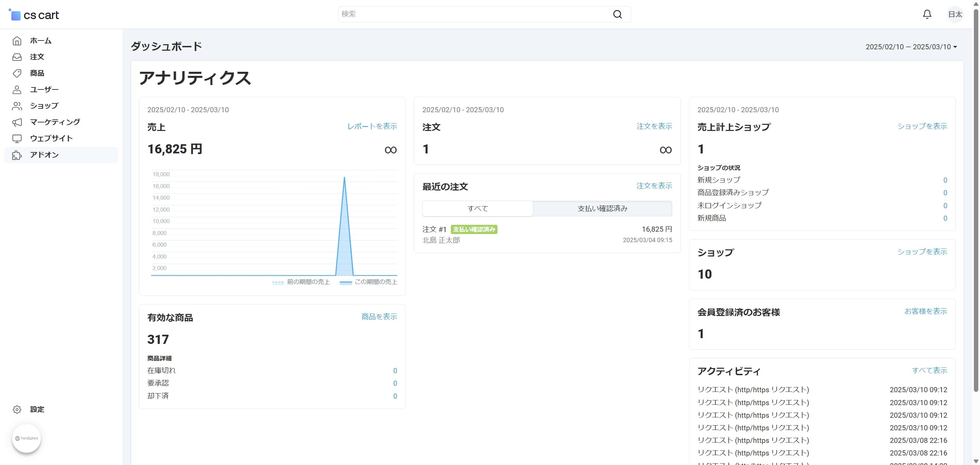Image resolution: width=980 pixels, height=465 pixels.
Task: Click the 新規ショップ count 0
Action: pyautogui.click(x=945, y=180)
